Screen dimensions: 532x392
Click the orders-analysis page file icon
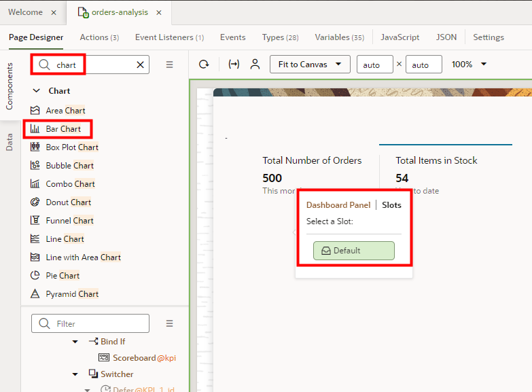[x=83, y=12]
